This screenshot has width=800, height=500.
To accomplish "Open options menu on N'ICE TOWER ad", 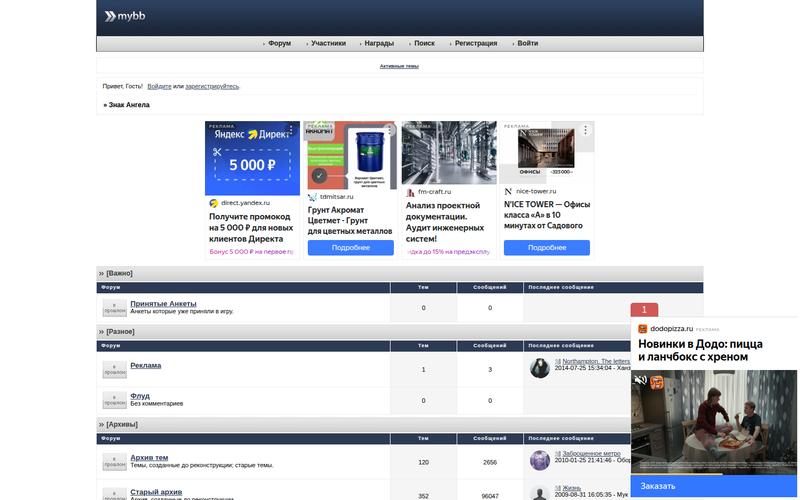I will coord(585,130).
